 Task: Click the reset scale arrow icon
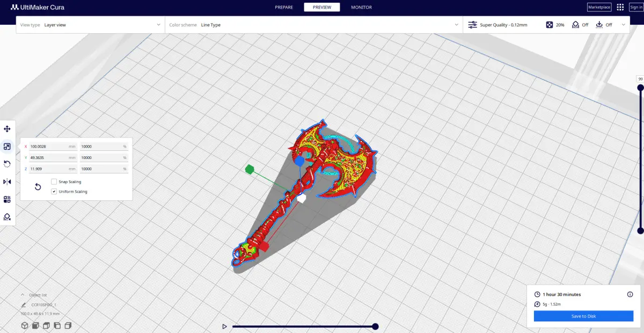click(38, 186)
